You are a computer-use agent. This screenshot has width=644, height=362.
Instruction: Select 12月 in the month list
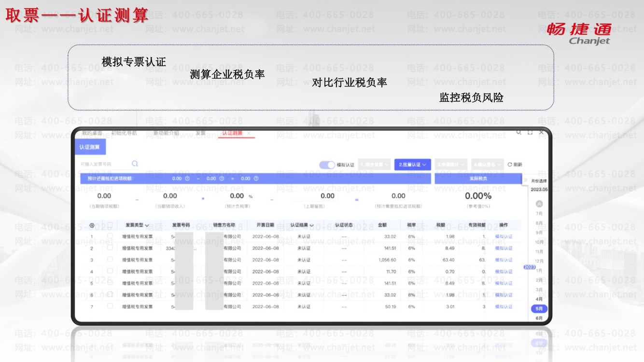click(539, 261)
